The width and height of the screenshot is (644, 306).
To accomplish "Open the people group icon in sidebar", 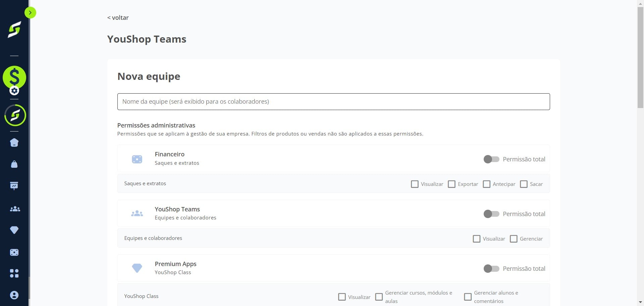I will click(15, 209).
